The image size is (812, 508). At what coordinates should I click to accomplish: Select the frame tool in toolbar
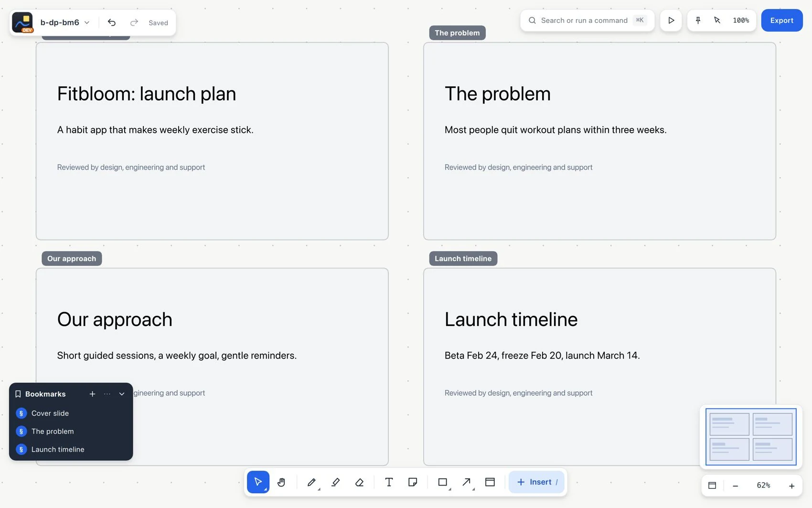(490, 482)
